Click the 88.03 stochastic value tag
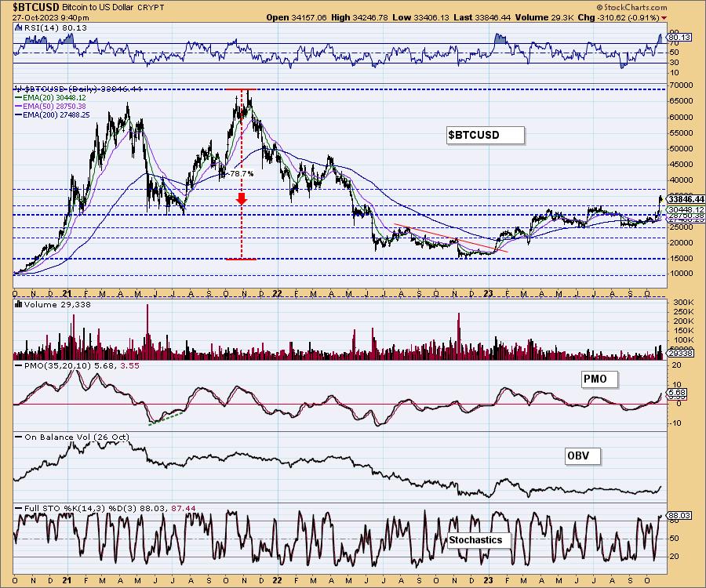This screenshot has width=706, height=588. (x=679, y=516)
